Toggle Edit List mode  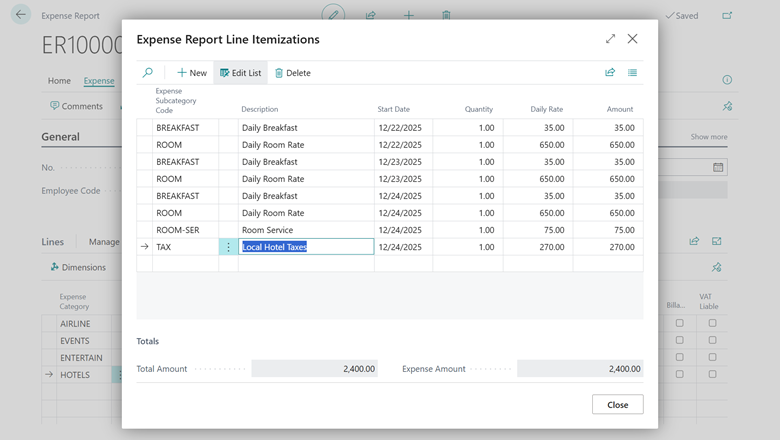pyautogui.click(x=240, y=73)
